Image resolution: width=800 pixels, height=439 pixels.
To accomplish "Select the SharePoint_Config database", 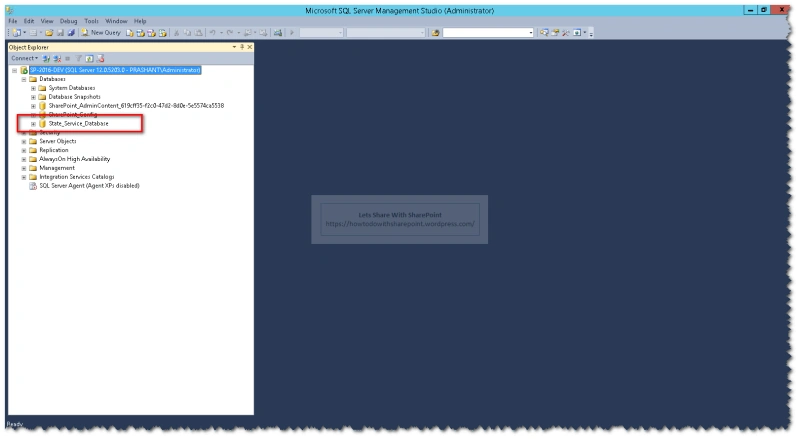I will [x=72, y=114].
